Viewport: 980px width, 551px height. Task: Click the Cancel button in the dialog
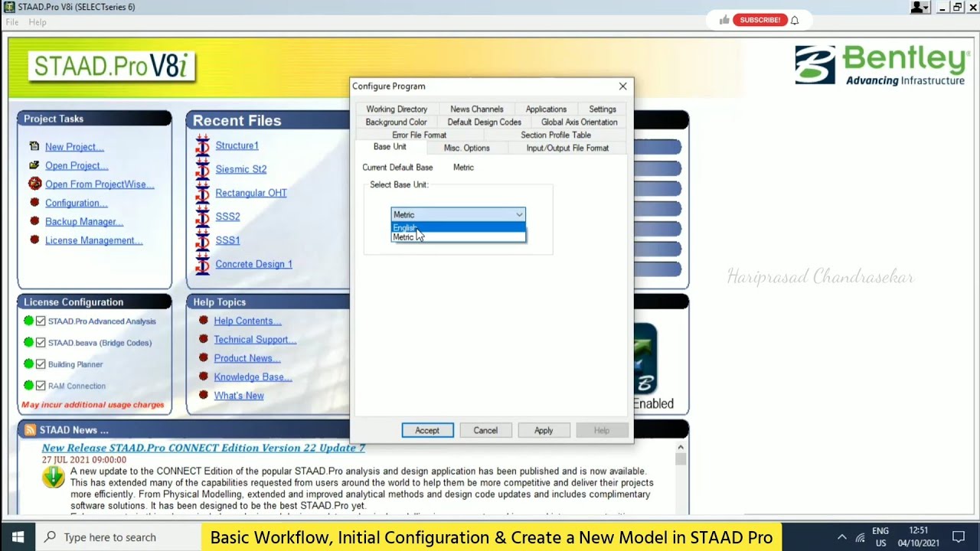point(485,431)
